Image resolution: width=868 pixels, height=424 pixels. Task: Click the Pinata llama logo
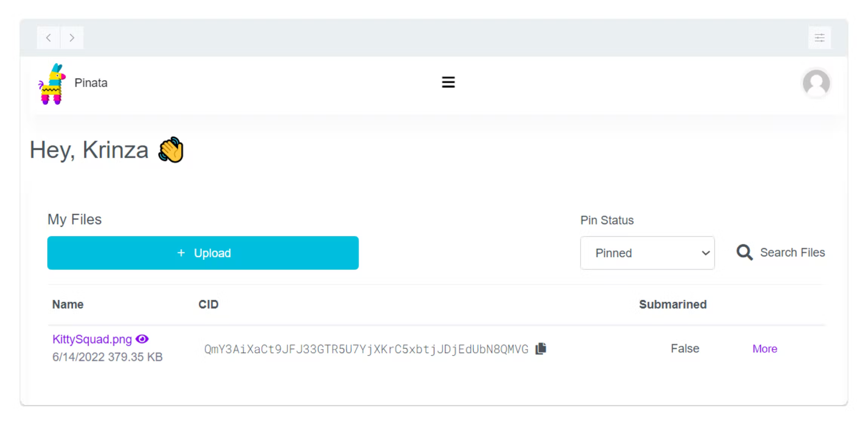click(x=52, y=83)
